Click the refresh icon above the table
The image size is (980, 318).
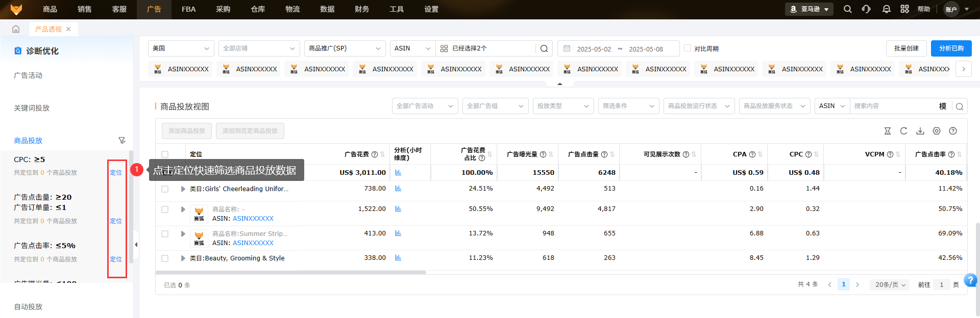point(903,131)
